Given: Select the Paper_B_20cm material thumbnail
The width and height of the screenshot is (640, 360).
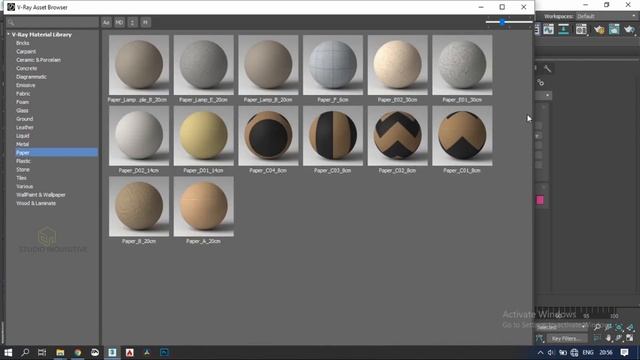Looking at the screenshot, I should pos(139,207).
